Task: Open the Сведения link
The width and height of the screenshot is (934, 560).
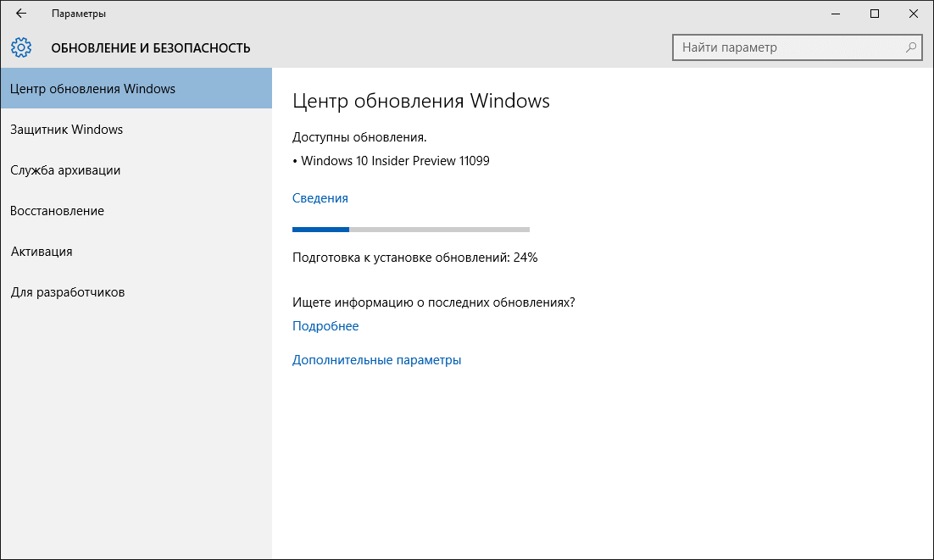Action: point(320,197)
